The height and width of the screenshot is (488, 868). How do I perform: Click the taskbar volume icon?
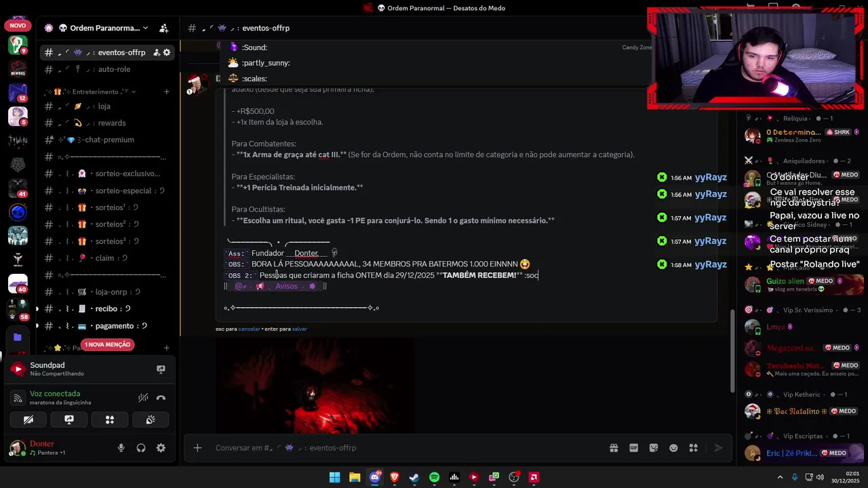coord(820,477)
